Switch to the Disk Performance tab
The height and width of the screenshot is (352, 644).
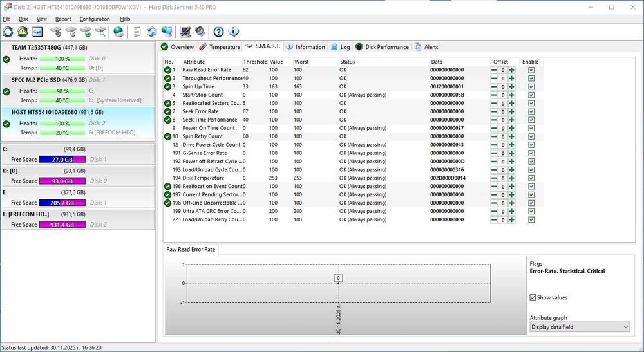point(383,47)
